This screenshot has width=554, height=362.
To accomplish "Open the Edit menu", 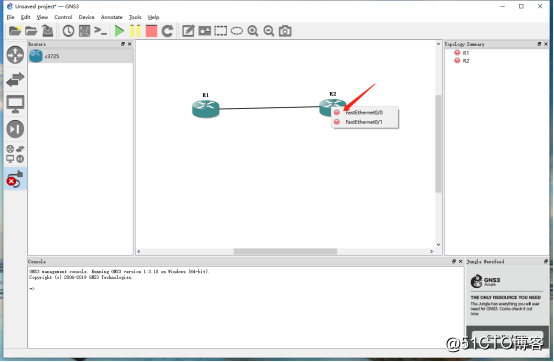I will click(25, 17).
